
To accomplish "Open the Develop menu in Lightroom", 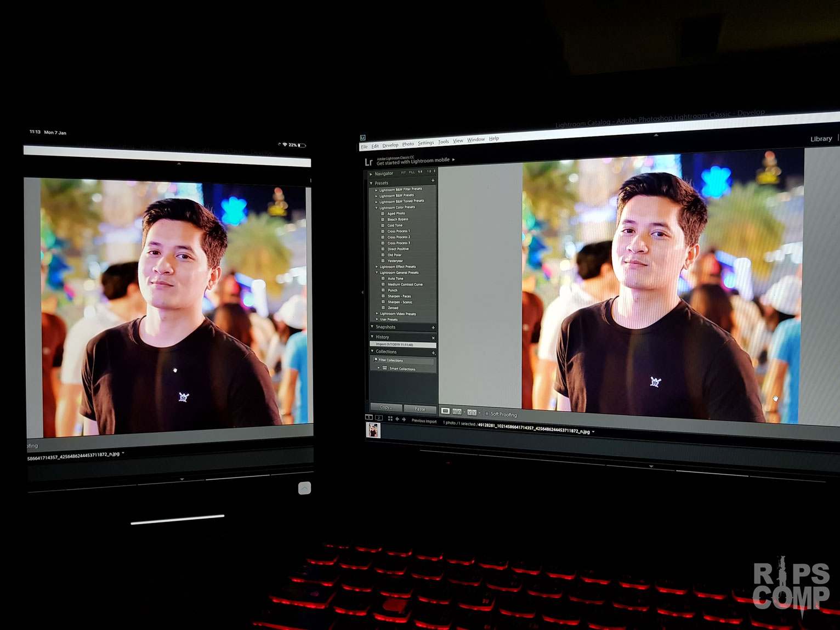I will pos(390,145).
